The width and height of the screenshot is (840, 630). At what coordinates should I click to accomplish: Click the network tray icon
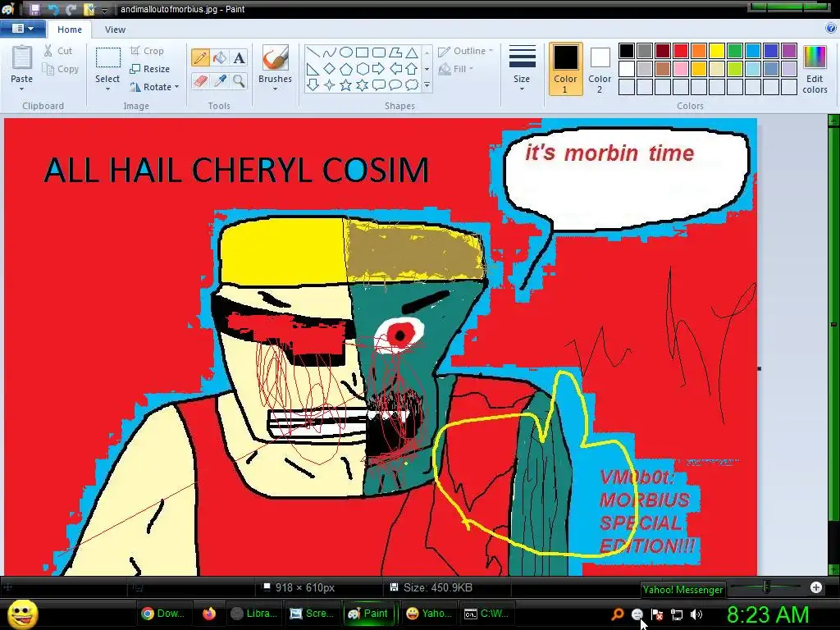coord(677,614)
